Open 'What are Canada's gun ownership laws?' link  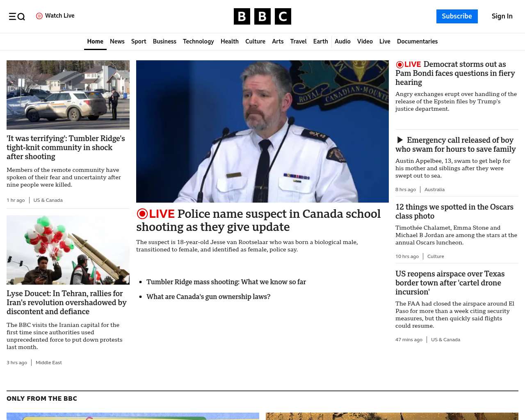208,297
